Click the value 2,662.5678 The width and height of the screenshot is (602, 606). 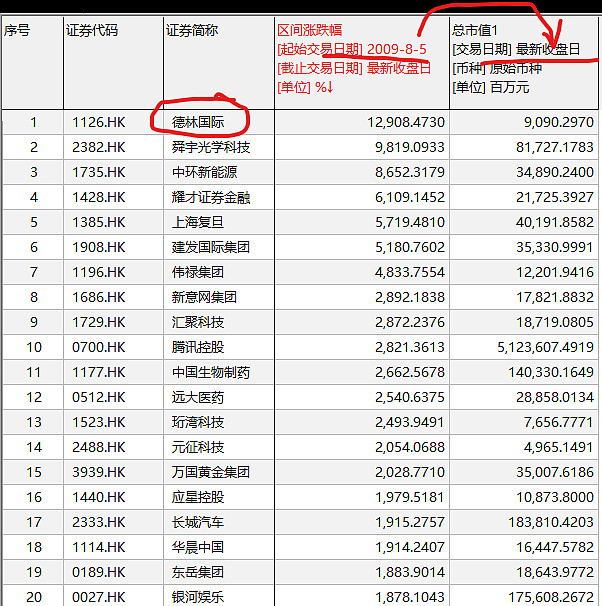[x=410, y=373]
